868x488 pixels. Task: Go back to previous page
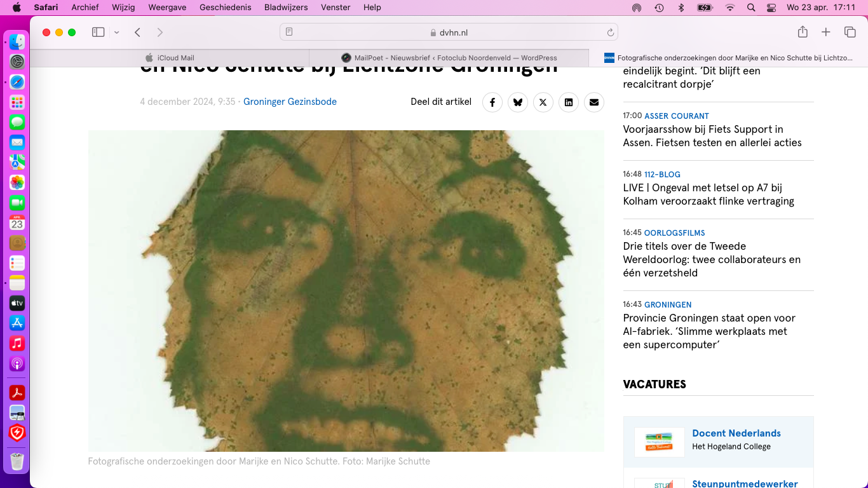(x=137, y=32)
